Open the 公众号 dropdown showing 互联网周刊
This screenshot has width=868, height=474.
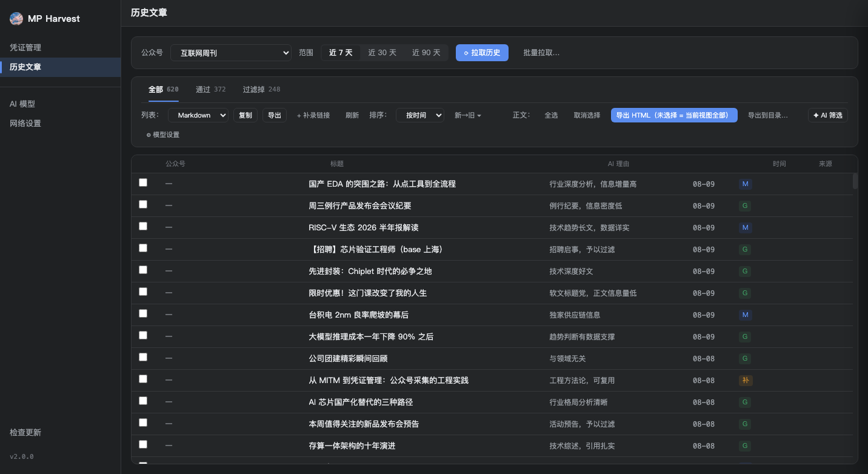[231, 53]
